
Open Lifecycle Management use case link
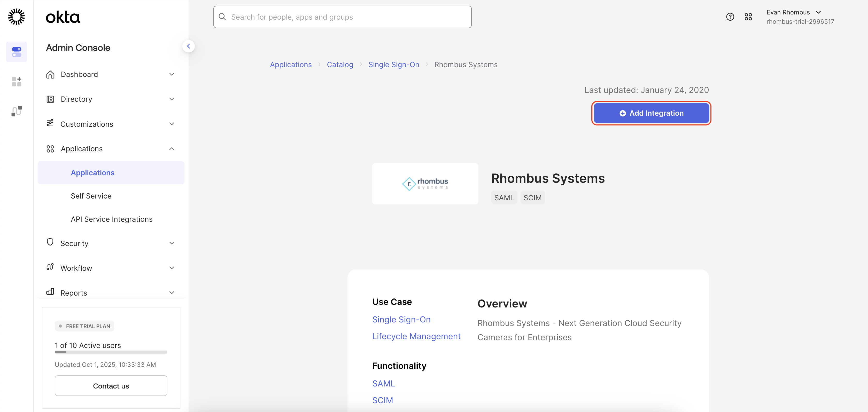pyautogui.click(x=416, y=336)
